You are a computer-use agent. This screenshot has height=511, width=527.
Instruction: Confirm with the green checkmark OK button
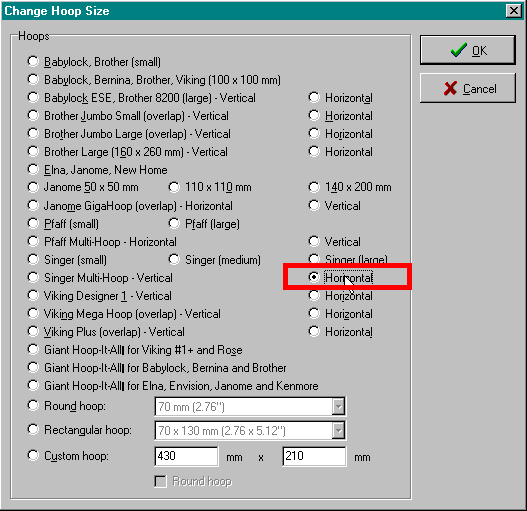pos(468,50)
